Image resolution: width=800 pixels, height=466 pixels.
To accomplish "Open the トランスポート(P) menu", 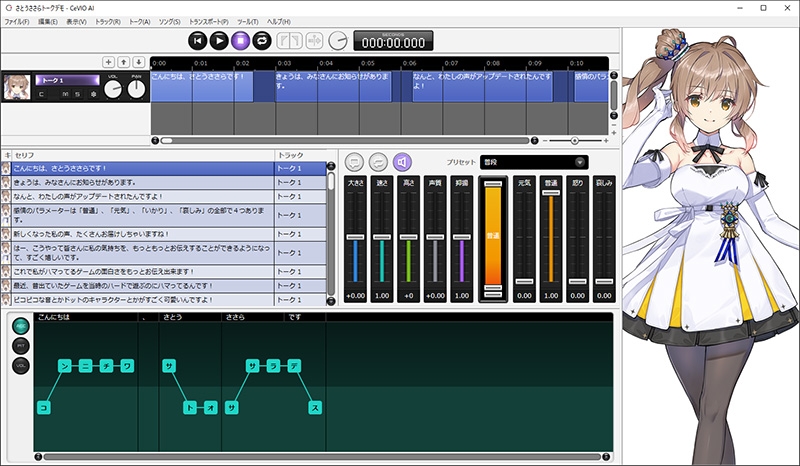I will pyautogui.click(x=209, y=22).
